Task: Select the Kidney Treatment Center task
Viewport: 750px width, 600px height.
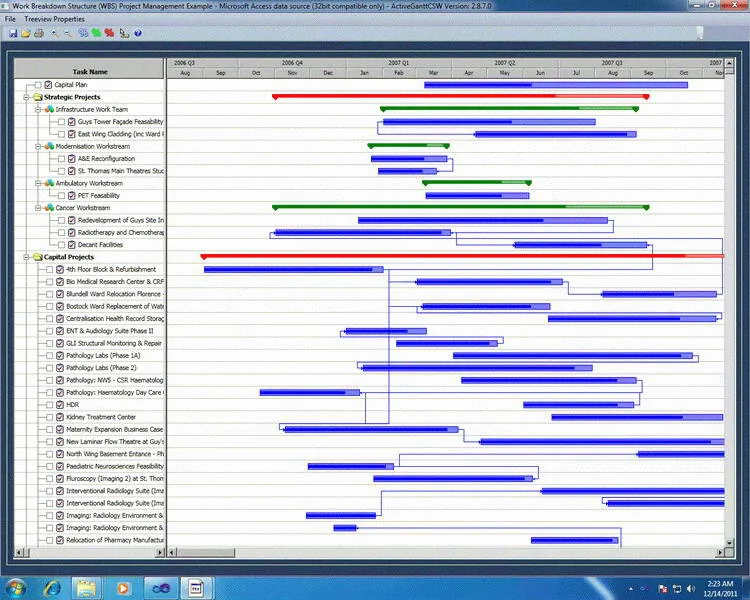Action: click(100, 417)
